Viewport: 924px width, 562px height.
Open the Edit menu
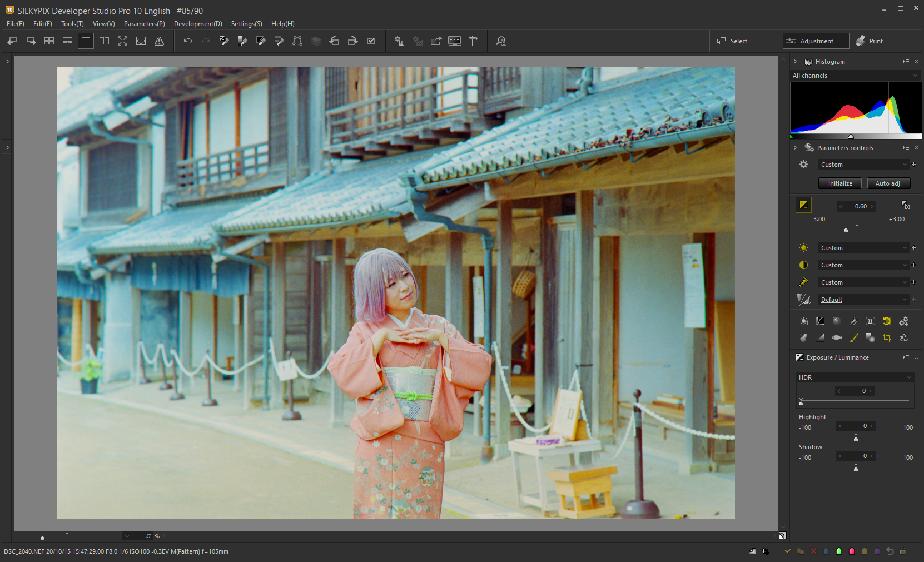pos(42,24)
